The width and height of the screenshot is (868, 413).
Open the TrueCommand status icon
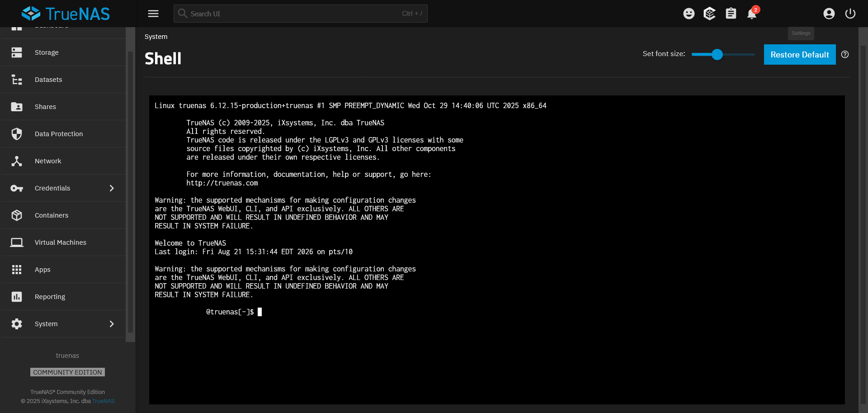[710, 14]
